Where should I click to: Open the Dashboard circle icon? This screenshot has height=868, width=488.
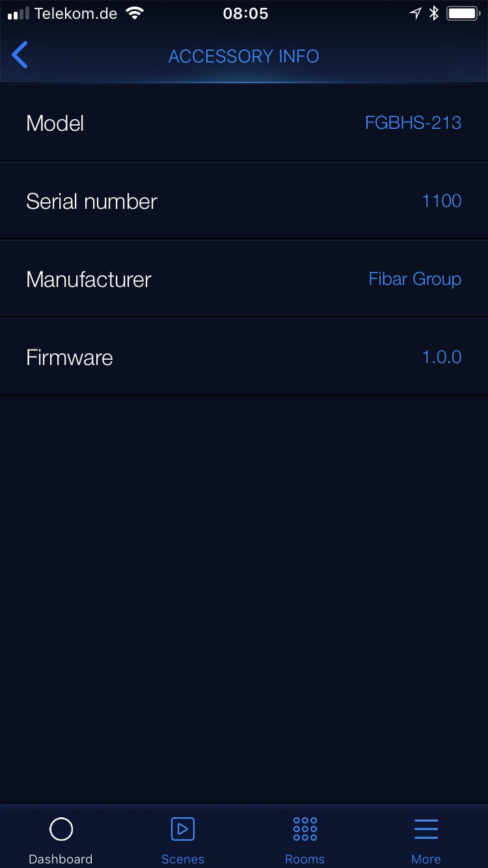click(61, 829)
